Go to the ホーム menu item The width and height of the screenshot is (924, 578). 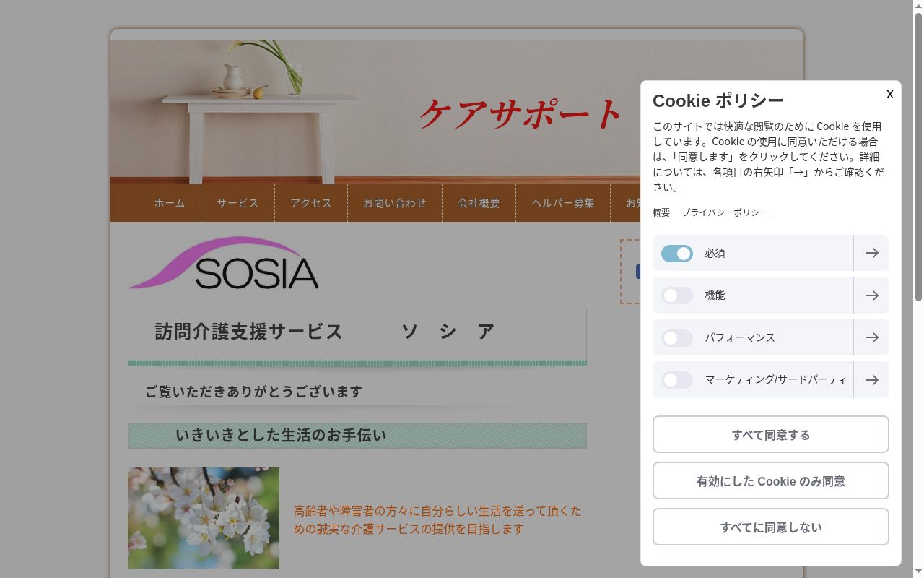[170, 203]
